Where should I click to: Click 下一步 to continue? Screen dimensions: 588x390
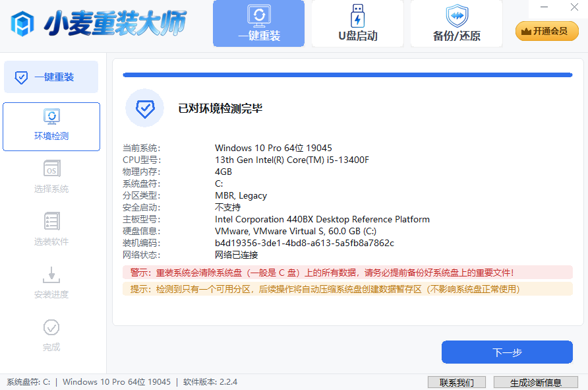point(507,352)
